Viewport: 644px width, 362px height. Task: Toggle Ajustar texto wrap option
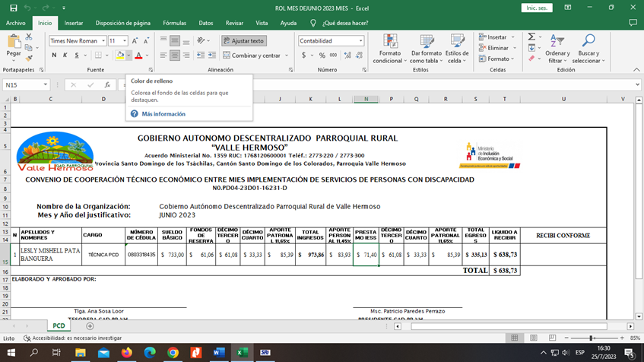point(244,40)
